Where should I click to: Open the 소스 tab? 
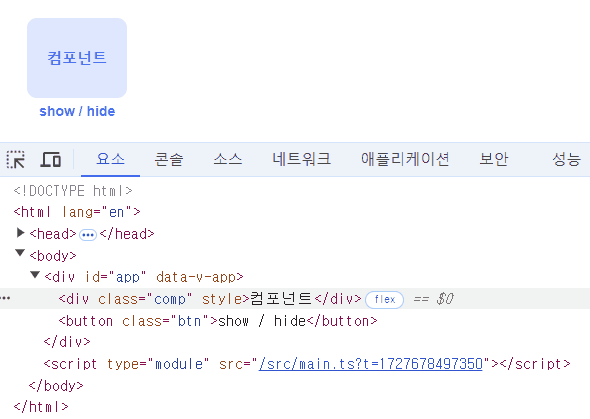tap(228, 159)
